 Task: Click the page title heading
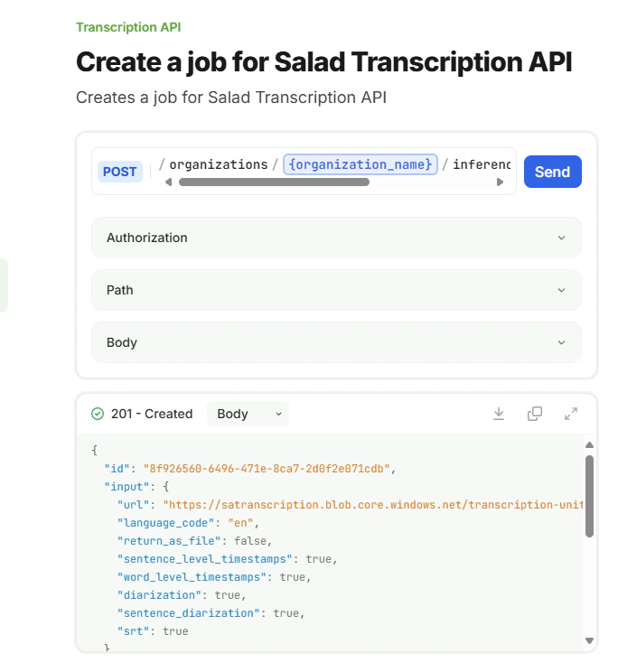324,61
